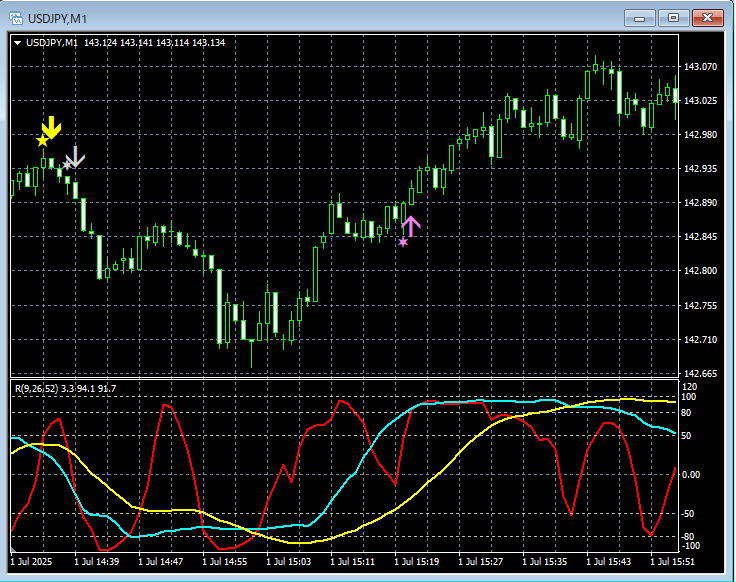Screen dimensions: 736x582
Task: Click the indicator scale value -100
Action: pos(690,546)
